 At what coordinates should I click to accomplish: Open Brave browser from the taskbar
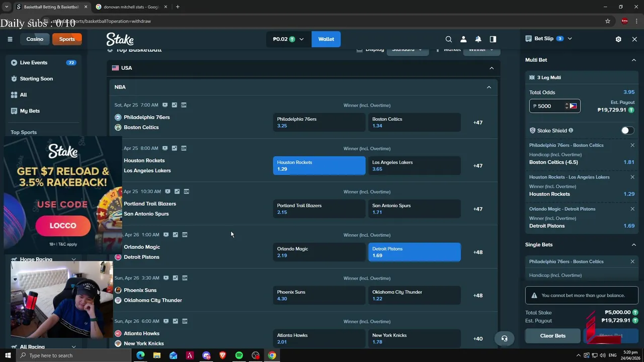click(222, 355)
